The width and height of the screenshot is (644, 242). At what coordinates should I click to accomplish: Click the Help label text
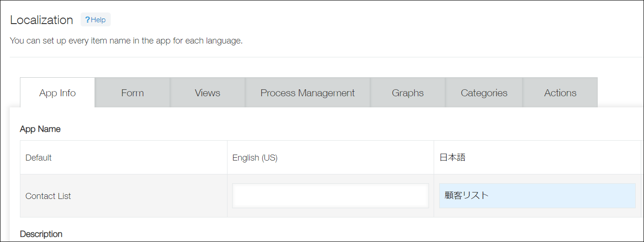98,20
